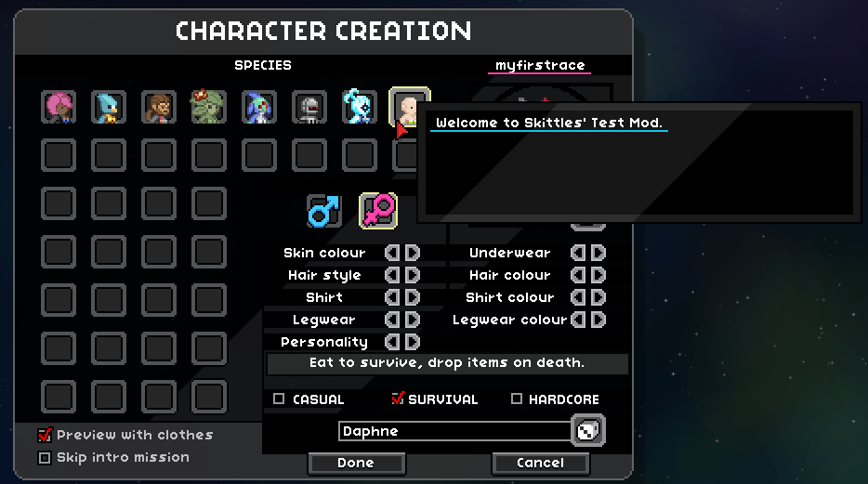Viewport: 868px width, 484px height.
Task: Enable the Casual mode checkbox
Action: pos(279,399)
